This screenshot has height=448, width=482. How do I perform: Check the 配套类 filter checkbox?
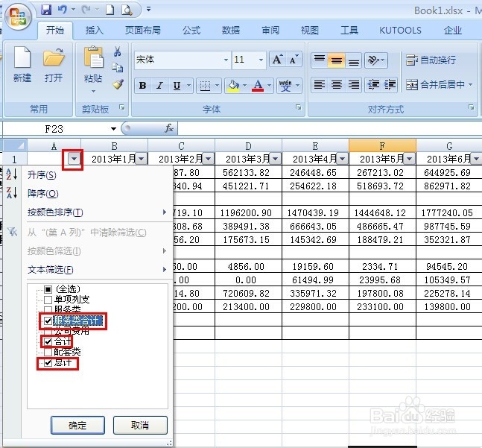[48, 352]
